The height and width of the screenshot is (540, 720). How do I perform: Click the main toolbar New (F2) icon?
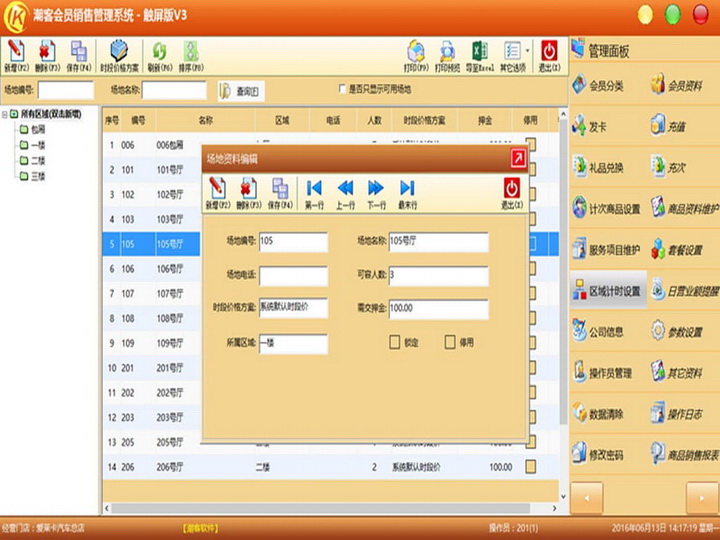pos(16,56)
